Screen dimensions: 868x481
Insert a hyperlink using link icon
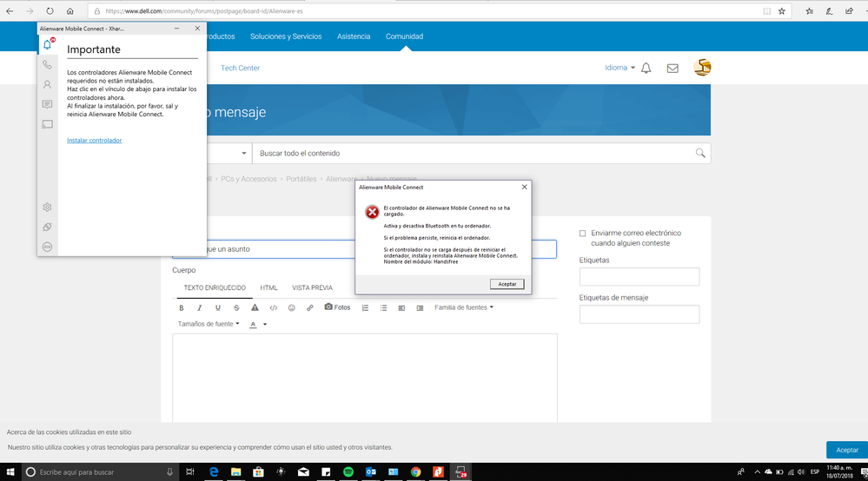point(310,308)
